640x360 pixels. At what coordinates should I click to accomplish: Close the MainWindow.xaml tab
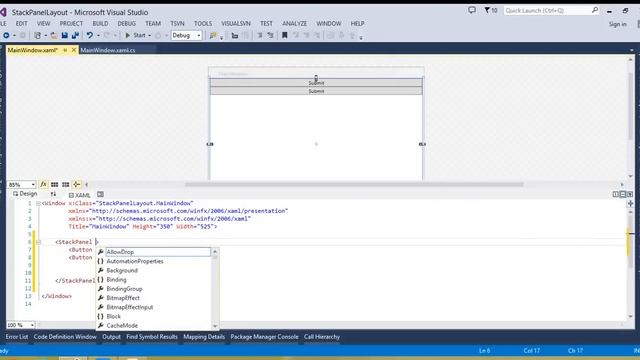pyautogui.click(x=74, y=50)
